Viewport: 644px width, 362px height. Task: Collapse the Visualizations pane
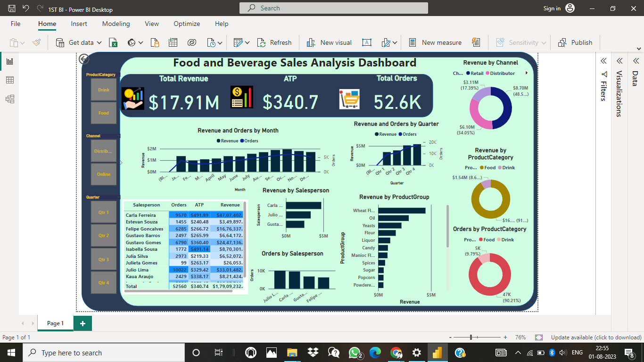pyautogui.click(x=619, y=60)
